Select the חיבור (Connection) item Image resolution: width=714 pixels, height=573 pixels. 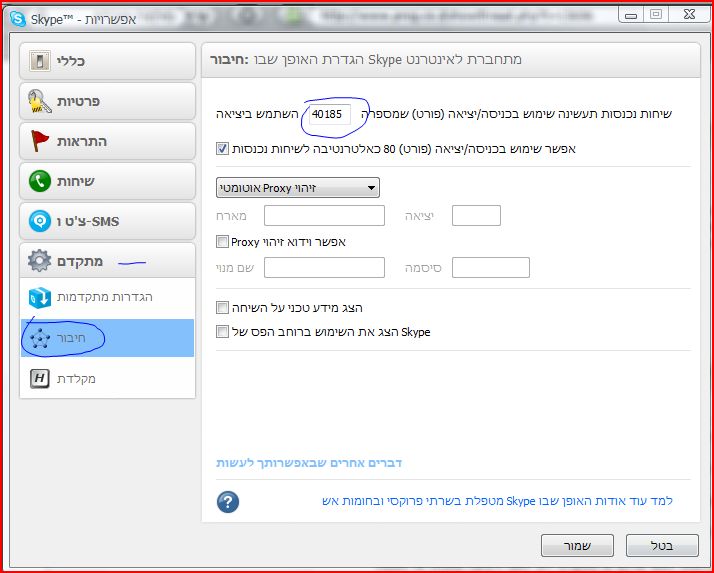click(x=107, y=338)
